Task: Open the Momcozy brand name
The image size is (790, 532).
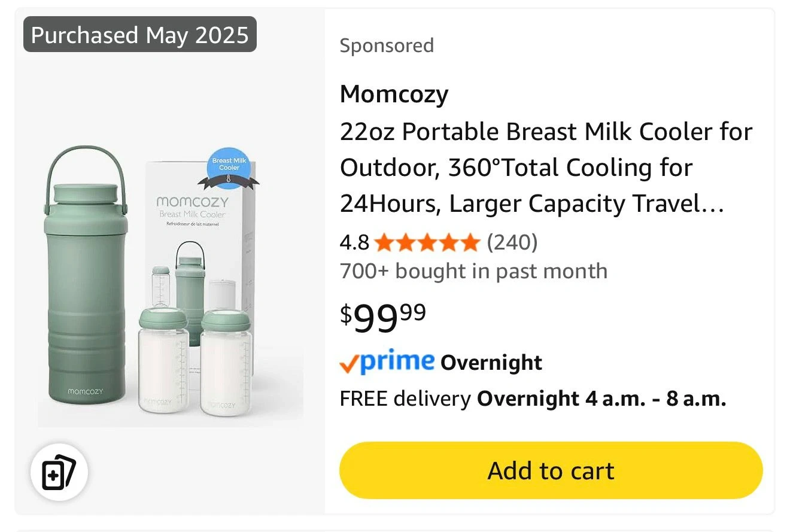Action: coord(394,94)
